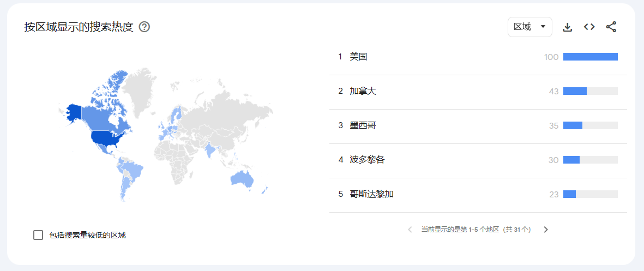Click Brazil on the world map
644x271 pixels.
point(134,171)
